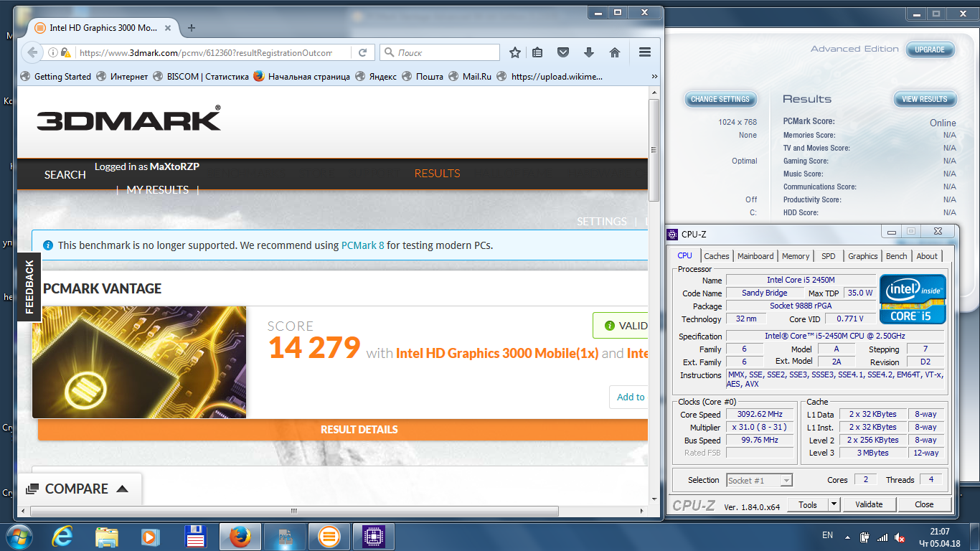
Task: Click the browser horizontal scrollbar thumb
Action: click(293, 511)
